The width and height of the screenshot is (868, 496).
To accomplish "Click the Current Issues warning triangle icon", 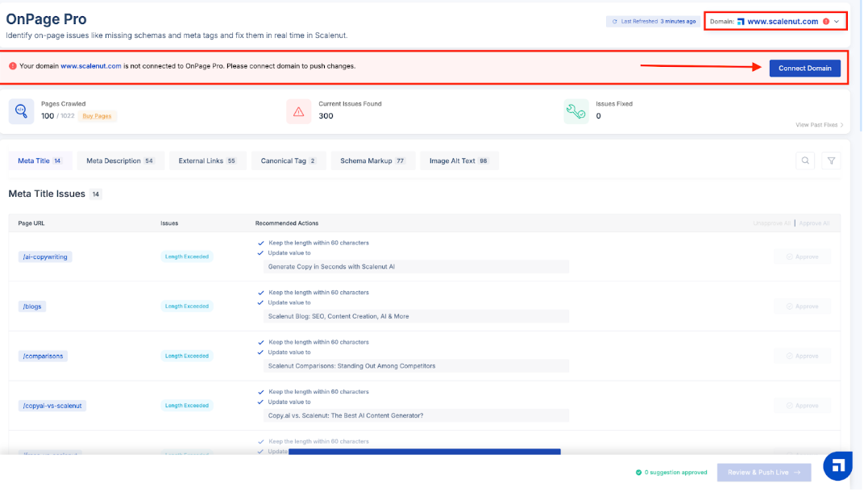I will pyautogui.click(x=299, y=111).
